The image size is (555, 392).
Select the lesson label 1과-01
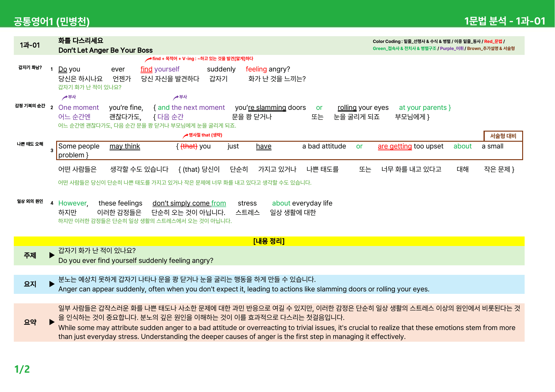coord(30,45)
